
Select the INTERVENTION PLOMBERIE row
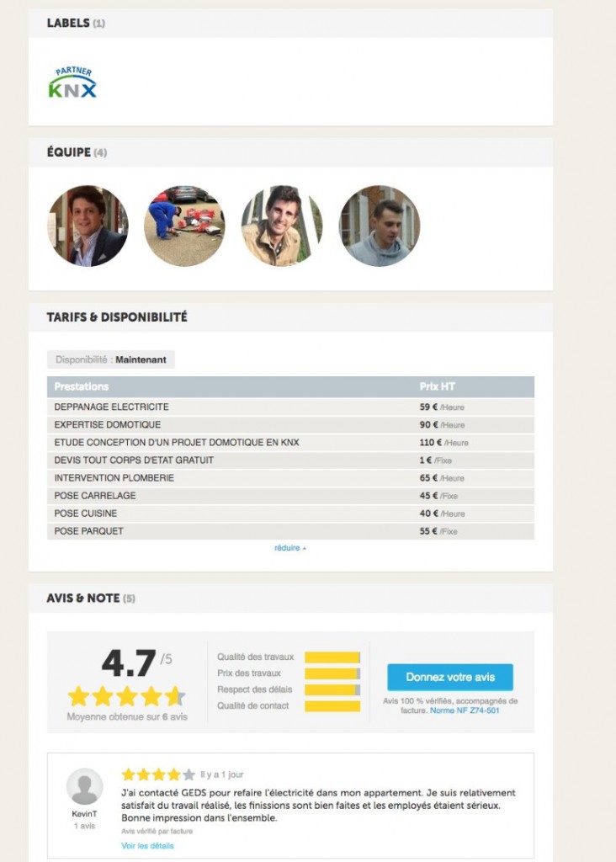290,478
